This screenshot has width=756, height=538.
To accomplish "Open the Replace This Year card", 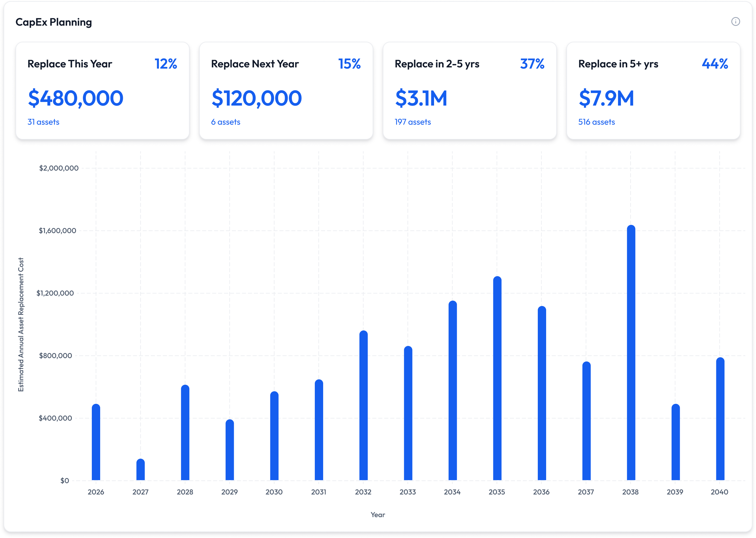I will pos(102,90).
